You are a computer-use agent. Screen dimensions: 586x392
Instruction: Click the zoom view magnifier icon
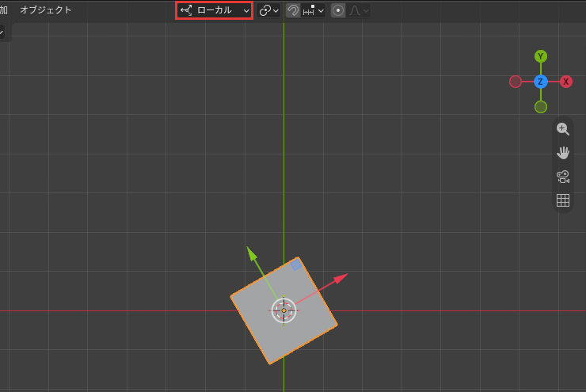click(x=563, y=129)
